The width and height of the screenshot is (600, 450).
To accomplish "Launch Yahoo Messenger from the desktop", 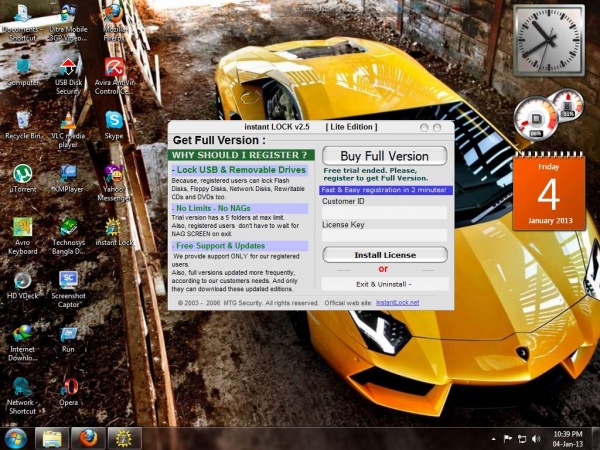I will coord(114,176).
